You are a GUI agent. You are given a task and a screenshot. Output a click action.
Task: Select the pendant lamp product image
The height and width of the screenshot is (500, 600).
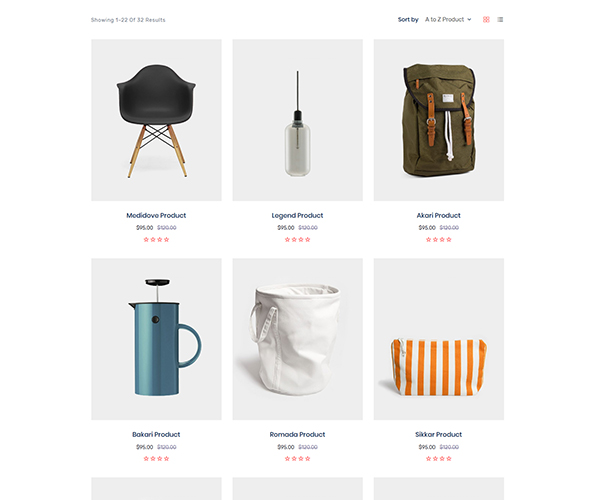click(x=297, y=120)
